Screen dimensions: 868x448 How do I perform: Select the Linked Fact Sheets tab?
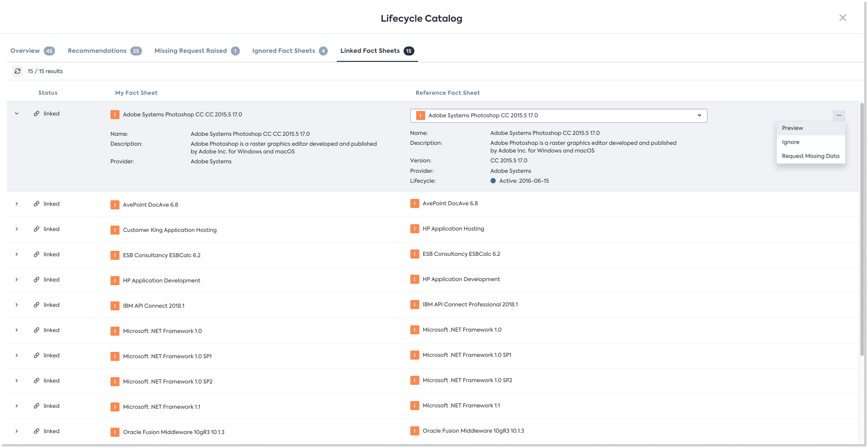377,51
